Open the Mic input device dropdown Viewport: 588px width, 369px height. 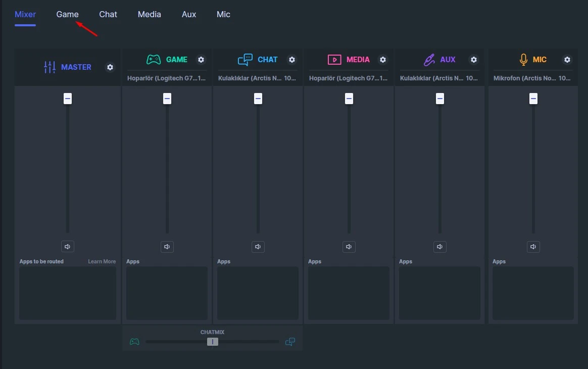pyautogui.click(x=532, y=78)
